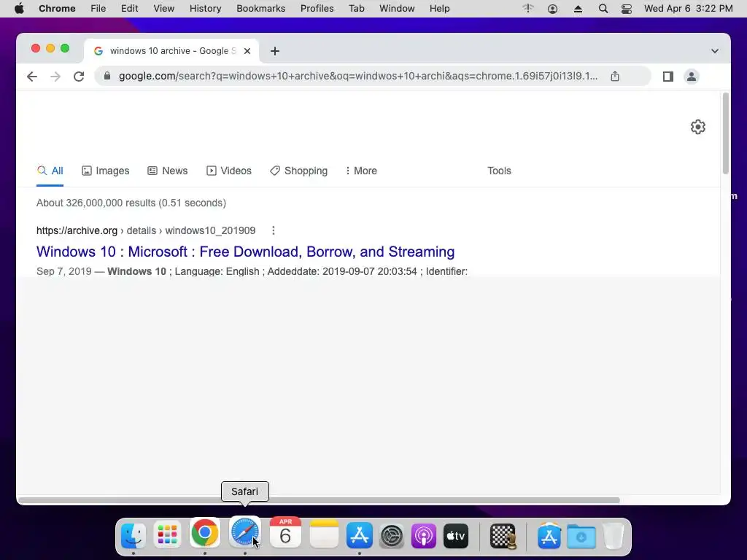747x560 pixels.
Task: Open the Bookmarks menu
Action: 260,9
